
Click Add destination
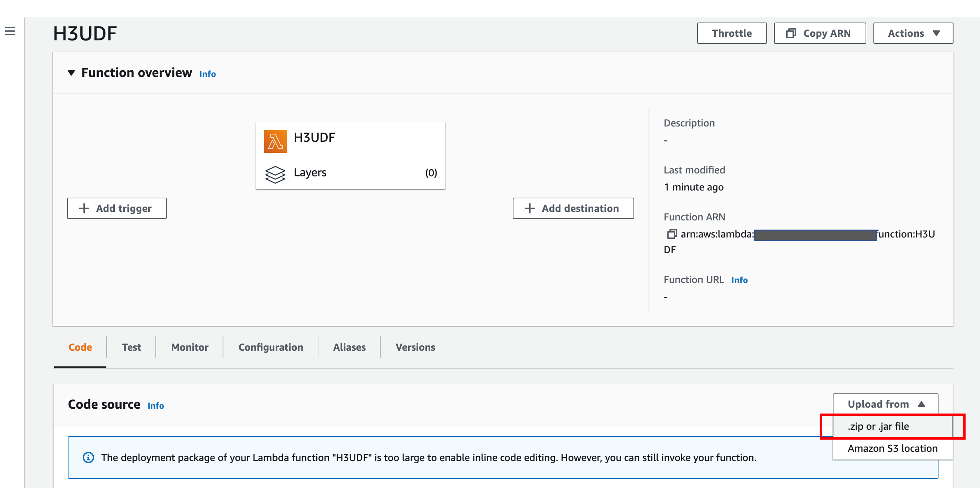click(x=573, y=208)
